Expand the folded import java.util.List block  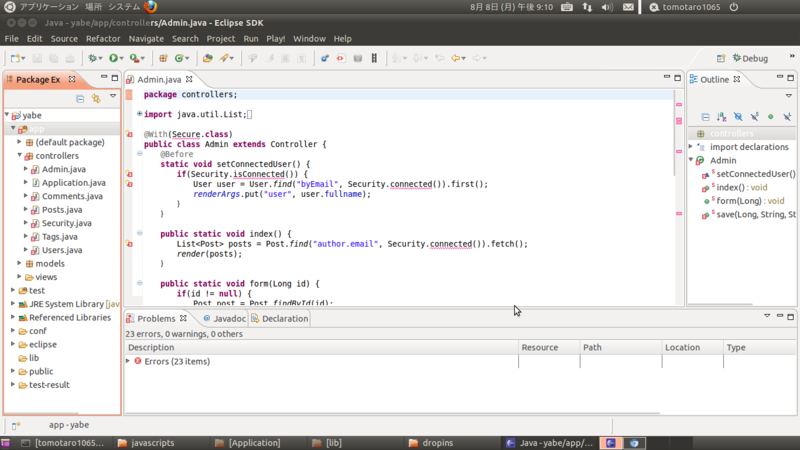pos(139,114)
